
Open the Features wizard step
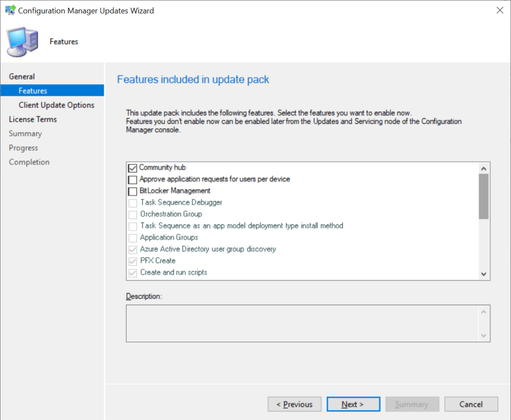[x=33, y=91]
